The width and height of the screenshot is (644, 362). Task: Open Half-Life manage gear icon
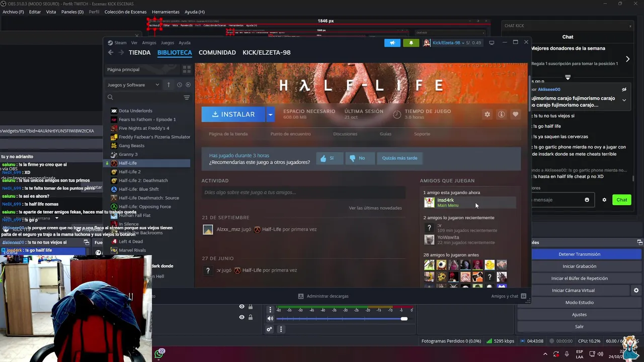(x=487, y=114)
